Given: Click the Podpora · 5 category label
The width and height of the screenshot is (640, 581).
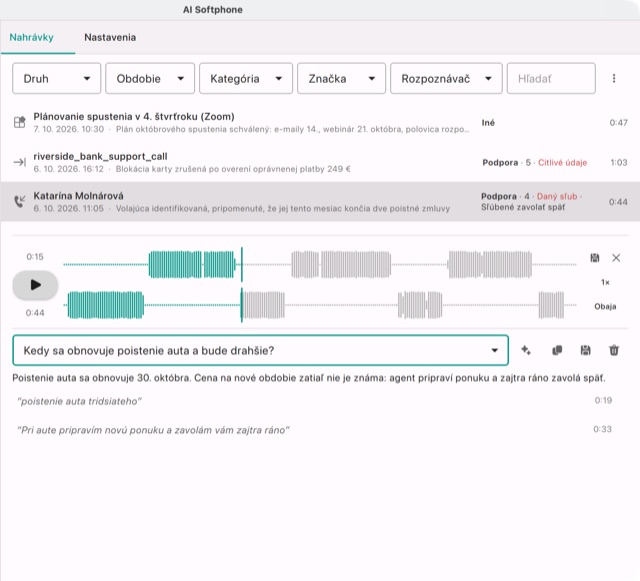Looking at the screenshot, I should coord(507,163).
